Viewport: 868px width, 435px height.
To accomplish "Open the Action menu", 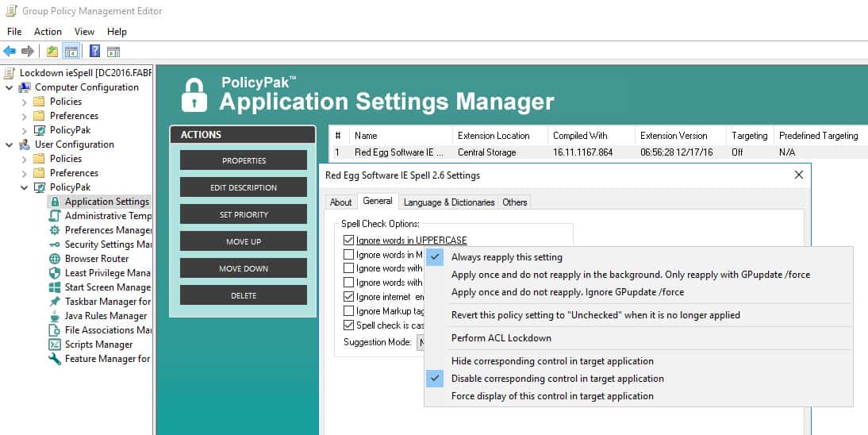I will click(x=48, y=32).
